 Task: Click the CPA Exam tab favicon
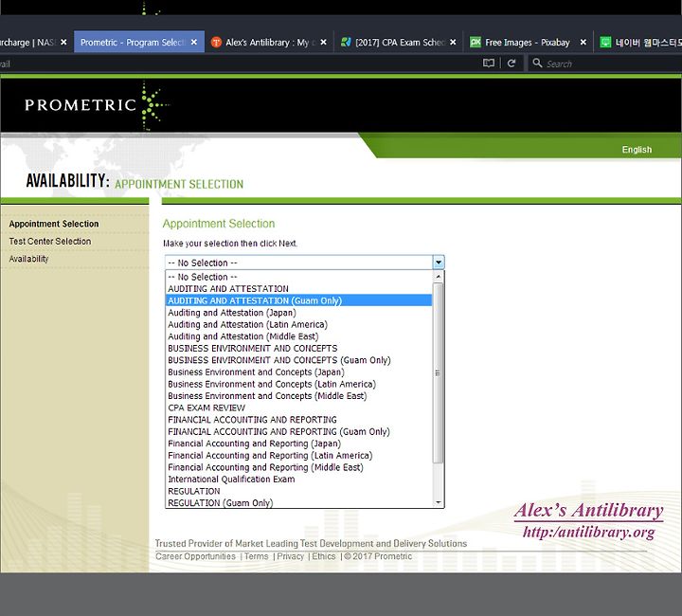pyautogui.click(x=346, y=43)
